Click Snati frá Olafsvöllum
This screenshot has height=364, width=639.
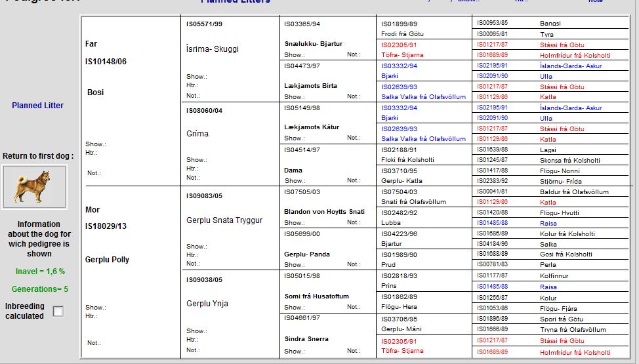[413, 202]
